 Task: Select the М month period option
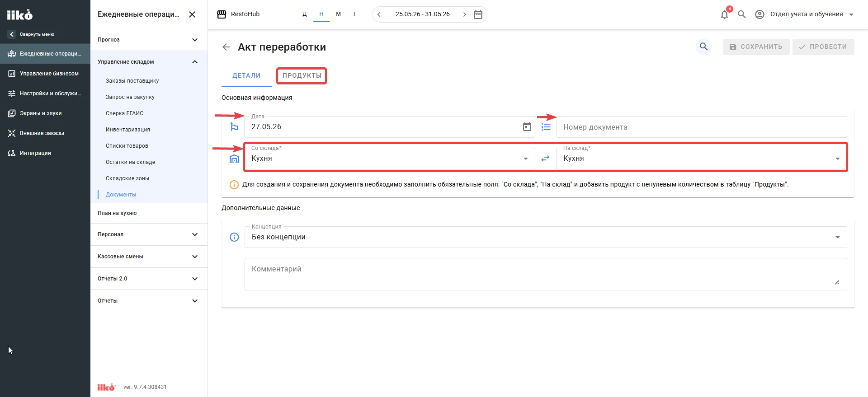click(338, 14)
